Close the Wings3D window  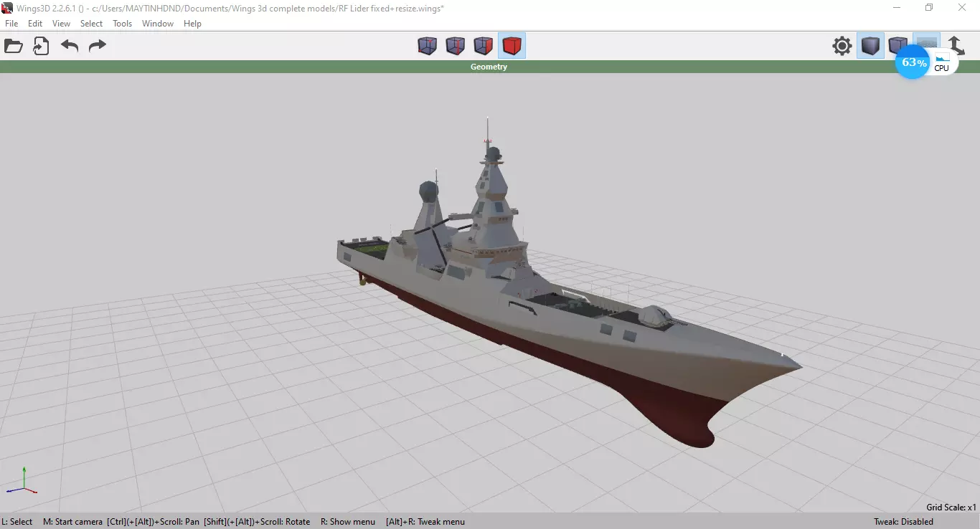coord(963,8)
